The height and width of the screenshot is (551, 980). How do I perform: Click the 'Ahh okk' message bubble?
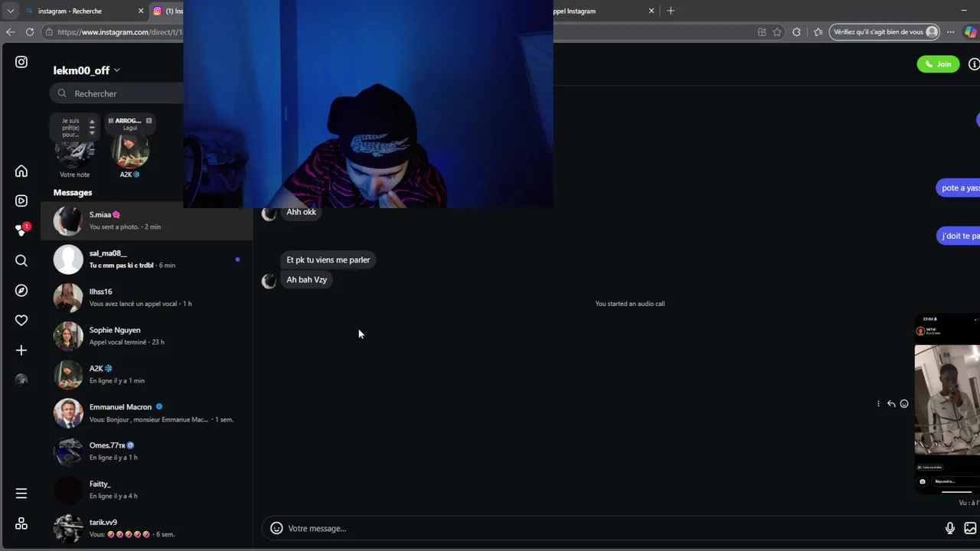(301, 212)
